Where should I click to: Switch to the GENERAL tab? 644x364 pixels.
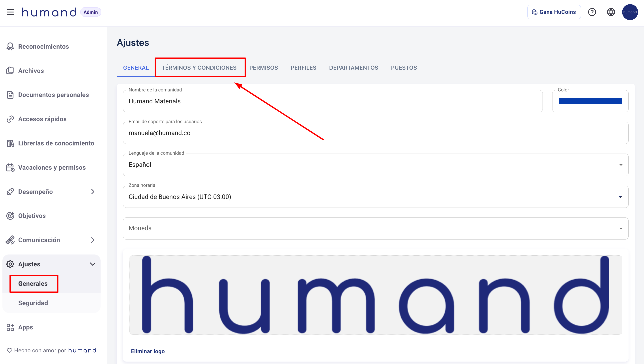tap(136, 68)
